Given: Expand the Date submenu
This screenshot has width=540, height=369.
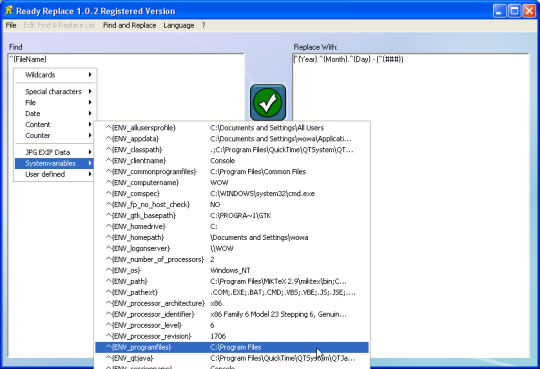Looking at the screenshot, I should [55, 113].
